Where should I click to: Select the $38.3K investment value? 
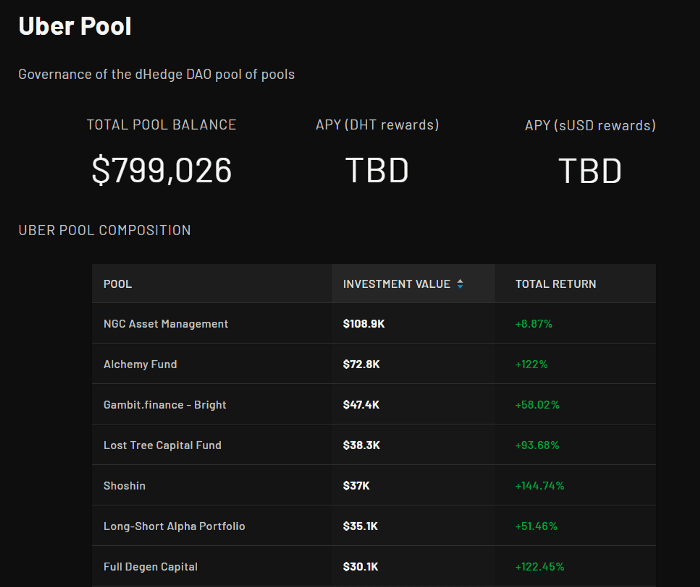[361, 445]
